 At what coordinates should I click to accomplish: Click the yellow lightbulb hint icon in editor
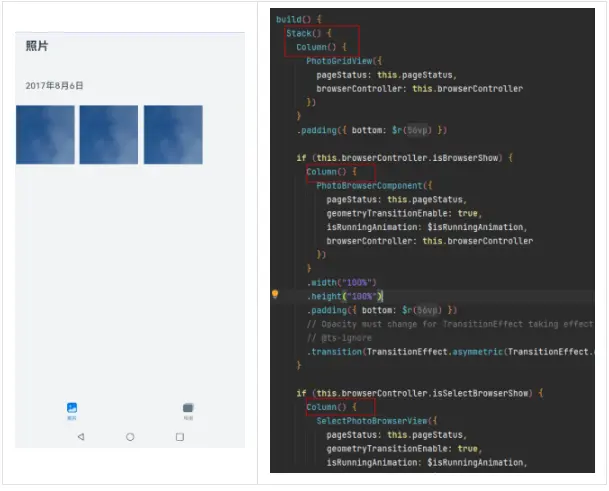(275, 294)
